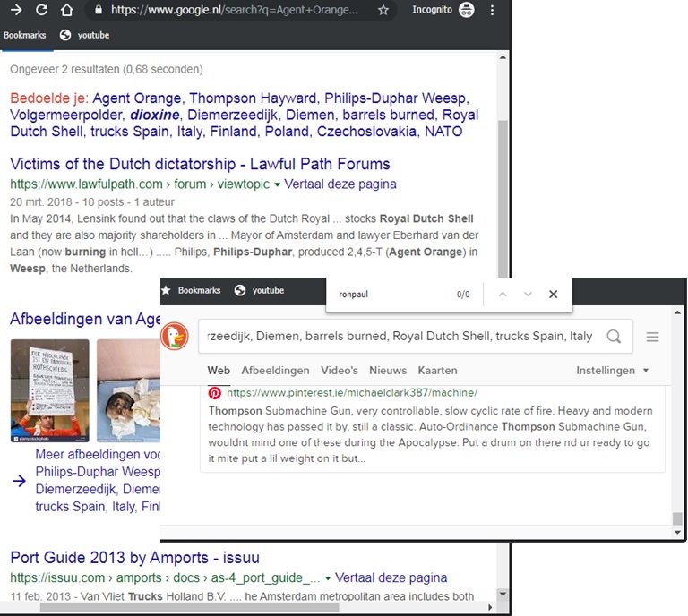688x616 pixels.
Task: Click the DuckDuckGo window scrollbar thumb
Action: [x=677, y=518]
